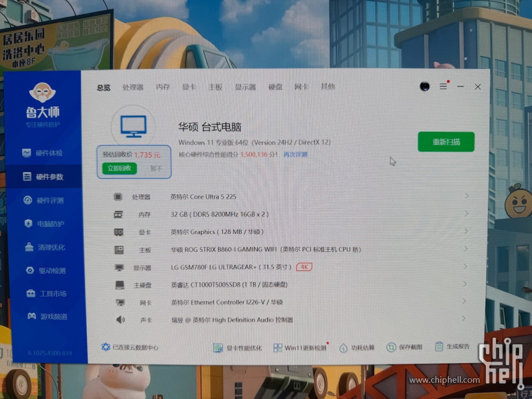Image resolution: width=532 pixels, height=399 pixels.
Task: Switch to the 显示器 tab
Action: tap(245, 87)
